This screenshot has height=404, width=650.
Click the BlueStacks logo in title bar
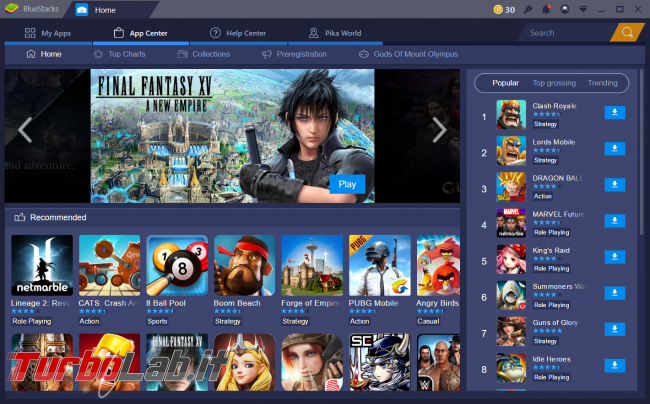coord(12,9)
